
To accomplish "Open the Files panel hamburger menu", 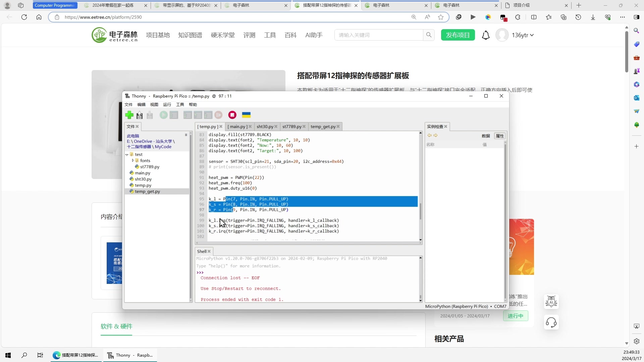I will [186, 135].
